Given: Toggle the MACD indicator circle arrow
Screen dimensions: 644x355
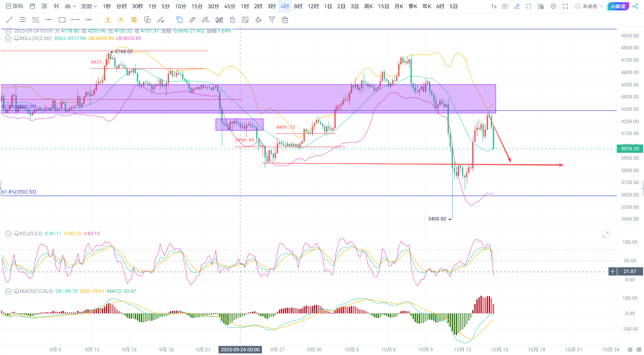Looking at the screenshot, I should point(8,291).
